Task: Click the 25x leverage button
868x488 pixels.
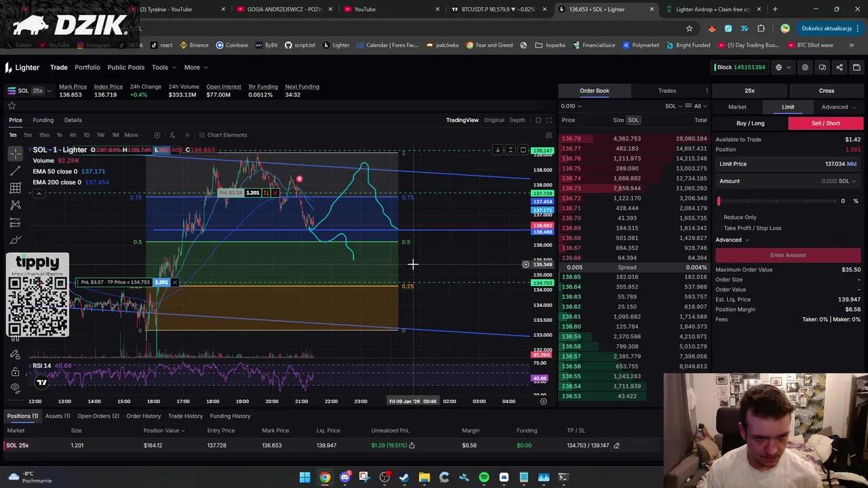Action: 749,91
